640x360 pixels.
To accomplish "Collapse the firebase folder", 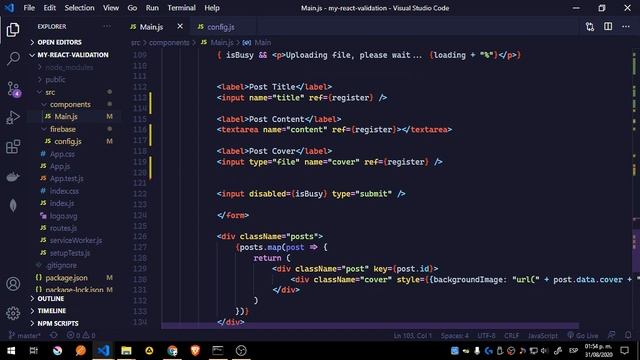I will 62,129.
